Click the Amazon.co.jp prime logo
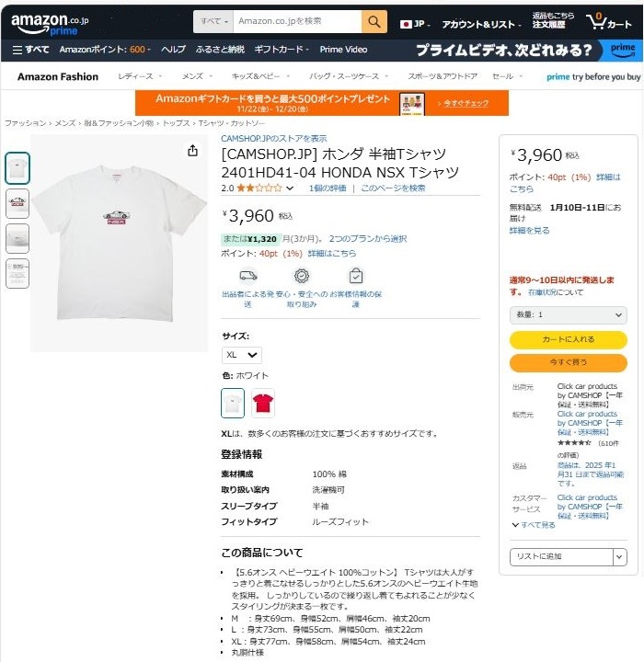Viewport: 644px width, 662px height. (x=50, y=24)
